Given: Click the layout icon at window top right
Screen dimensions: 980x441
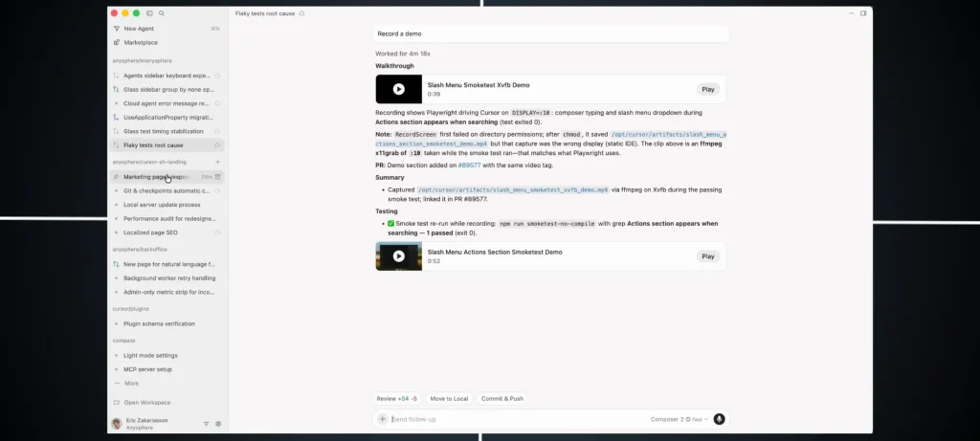Looking at the screenshot, I should coord(863,13).
